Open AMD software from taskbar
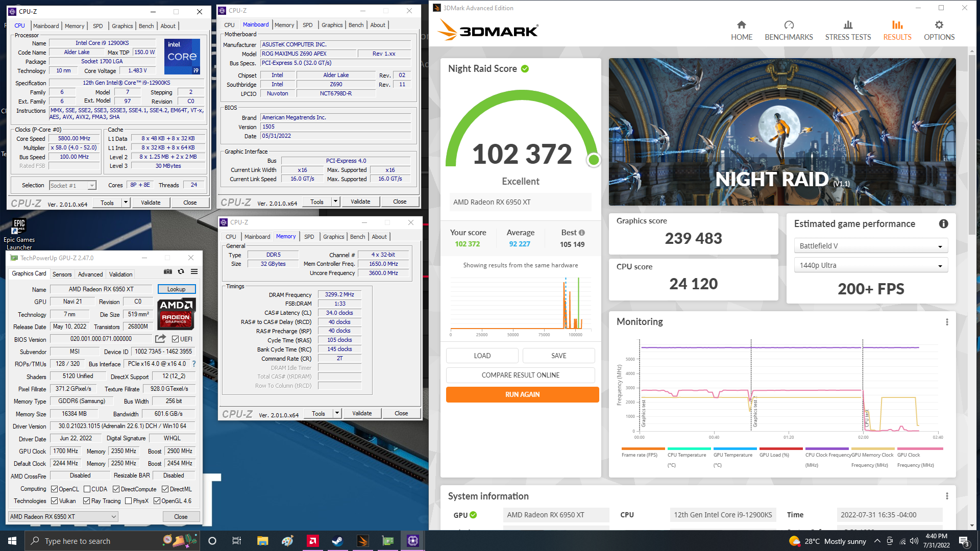Image resolution: width=980 pixels, height=551 pixels. point(312,541)
